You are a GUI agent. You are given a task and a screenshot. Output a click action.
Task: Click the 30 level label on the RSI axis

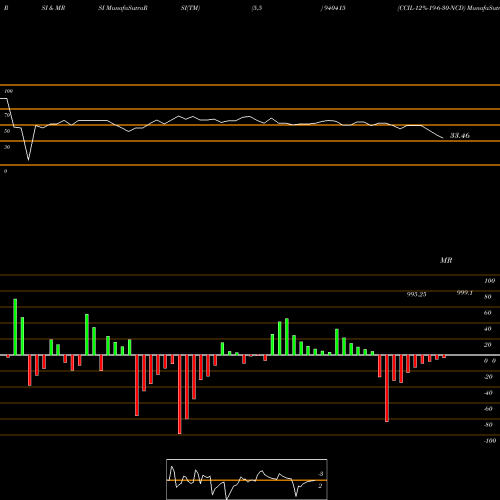(x=7, y=147)
